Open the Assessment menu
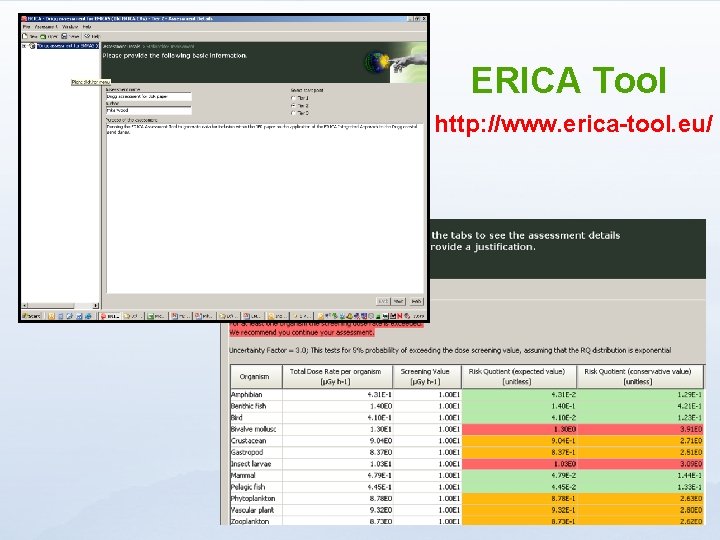Viewport: 720px width, 540px height. point(46,27)
